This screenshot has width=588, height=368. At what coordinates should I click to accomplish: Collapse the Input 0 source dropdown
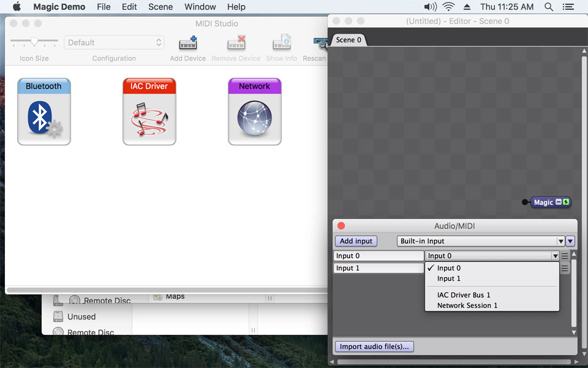tap(555, 256)
